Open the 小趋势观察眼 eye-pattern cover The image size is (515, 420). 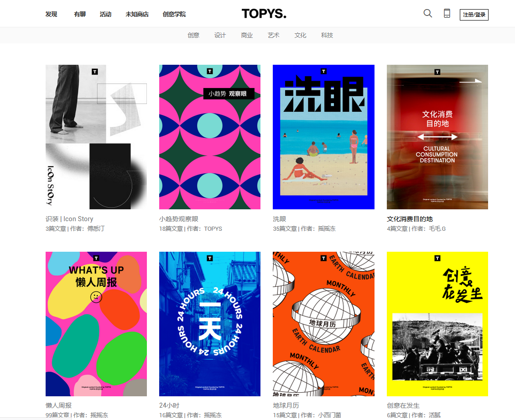210,137
